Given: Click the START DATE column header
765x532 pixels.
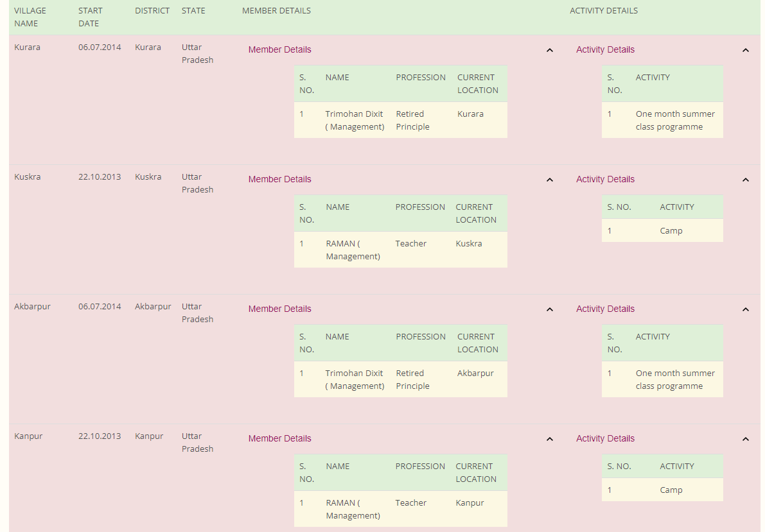Looking at the screenshot, I should pos(90,17).
